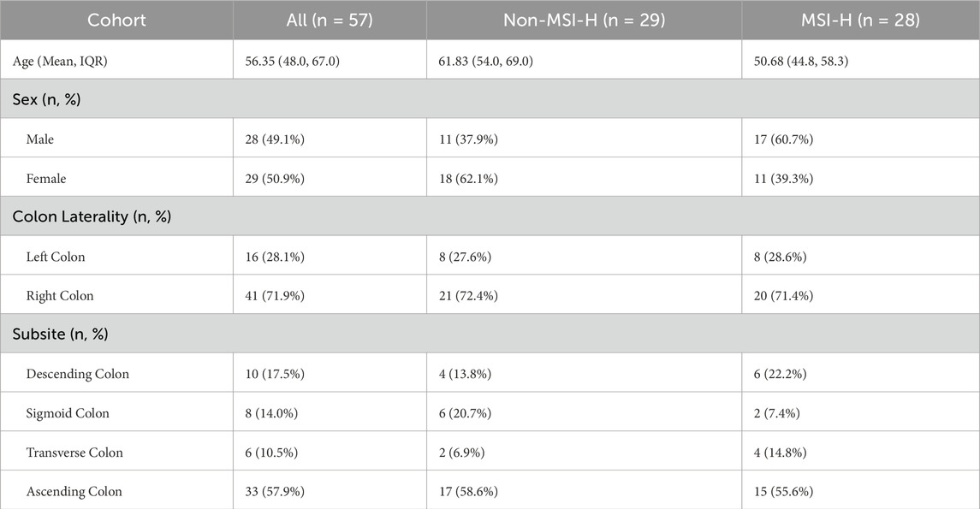Click the Non-MSI-H (n = 29) header
The image size is (980, 509).
coord(584,20)
